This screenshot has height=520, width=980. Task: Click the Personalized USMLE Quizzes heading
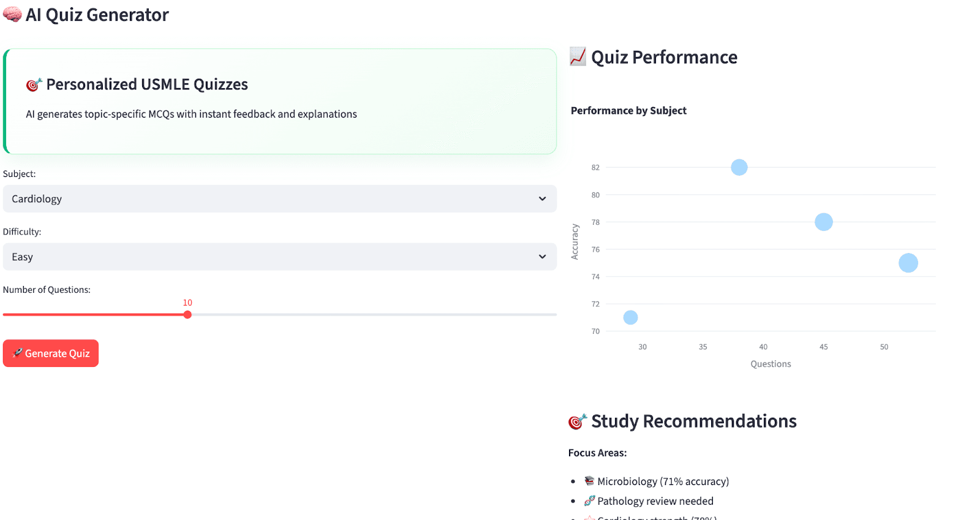pyautogui.click(x=146, y=85)
